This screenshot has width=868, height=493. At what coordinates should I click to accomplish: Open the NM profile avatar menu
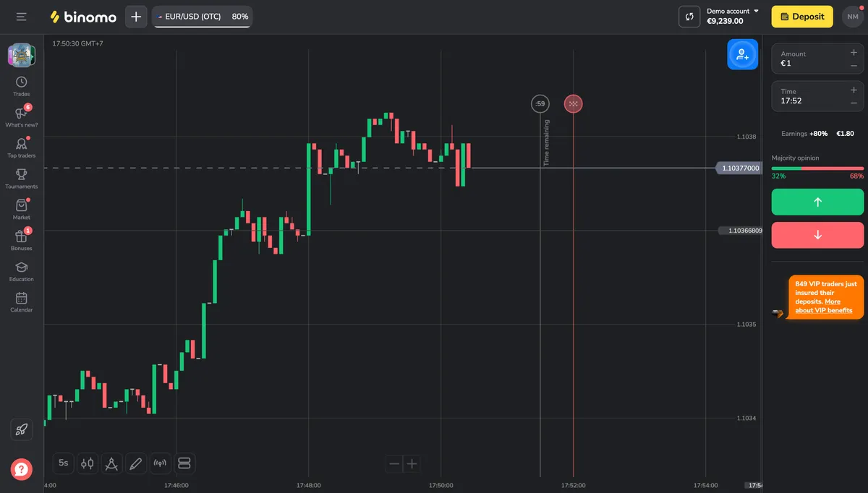coord(853,17)
